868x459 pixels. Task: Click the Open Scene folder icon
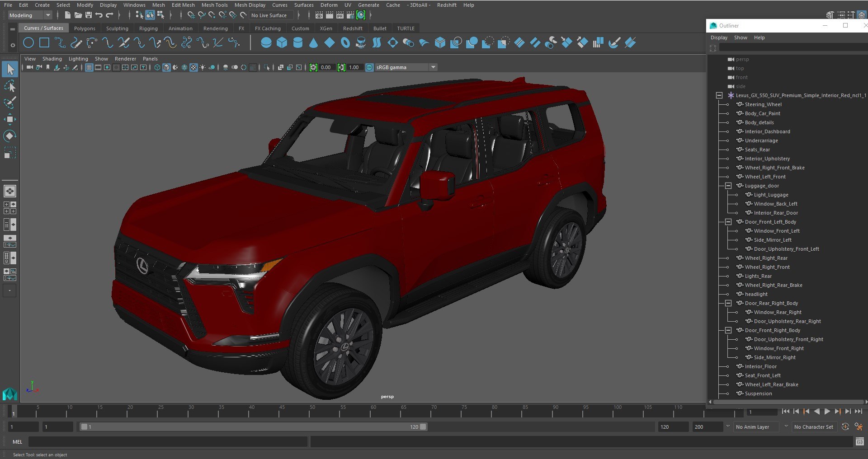78,15
